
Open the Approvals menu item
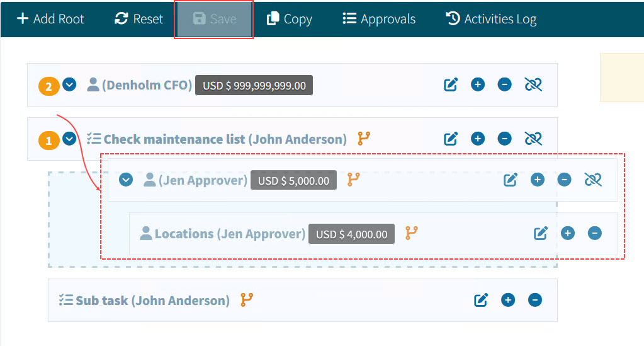click(379, 19)
